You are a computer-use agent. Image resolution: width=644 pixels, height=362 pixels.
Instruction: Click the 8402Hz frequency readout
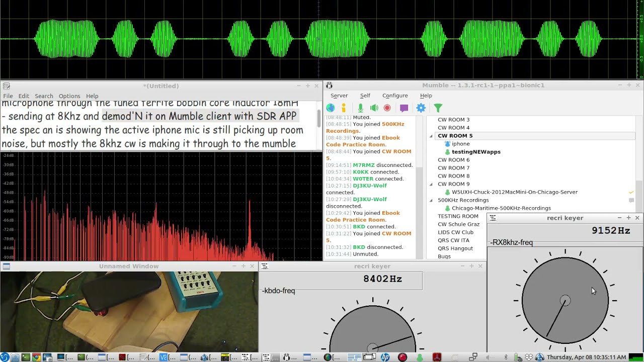coord(382,279)
